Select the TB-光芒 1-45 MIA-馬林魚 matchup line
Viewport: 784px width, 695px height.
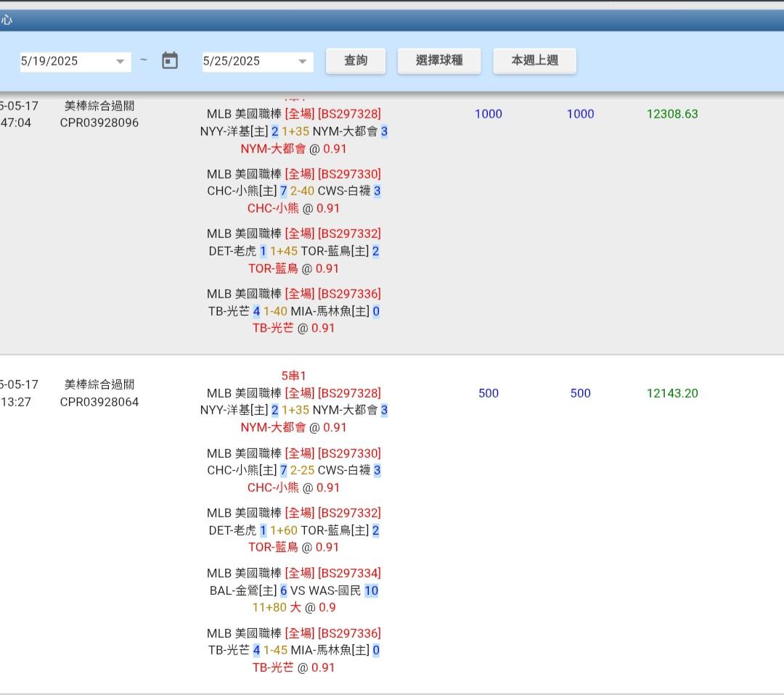point(294,650)
